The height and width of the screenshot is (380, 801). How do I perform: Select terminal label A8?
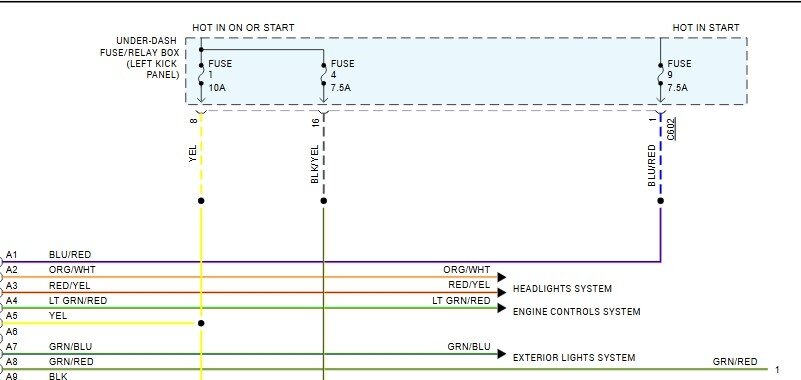pos(11,362)
